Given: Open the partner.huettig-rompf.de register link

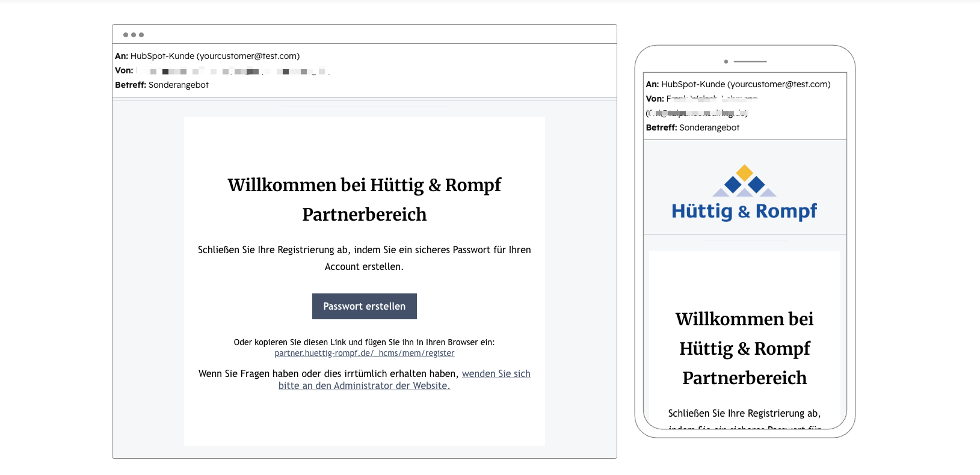Looking at the screenshot, I should (364, 353).
